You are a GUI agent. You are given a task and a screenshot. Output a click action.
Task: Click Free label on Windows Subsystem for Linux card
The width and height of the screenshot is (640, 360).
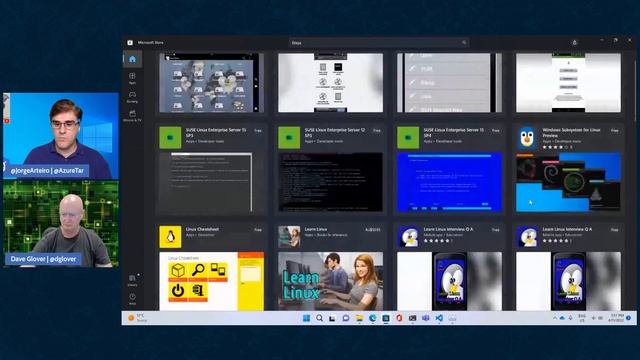pos(615,131)
